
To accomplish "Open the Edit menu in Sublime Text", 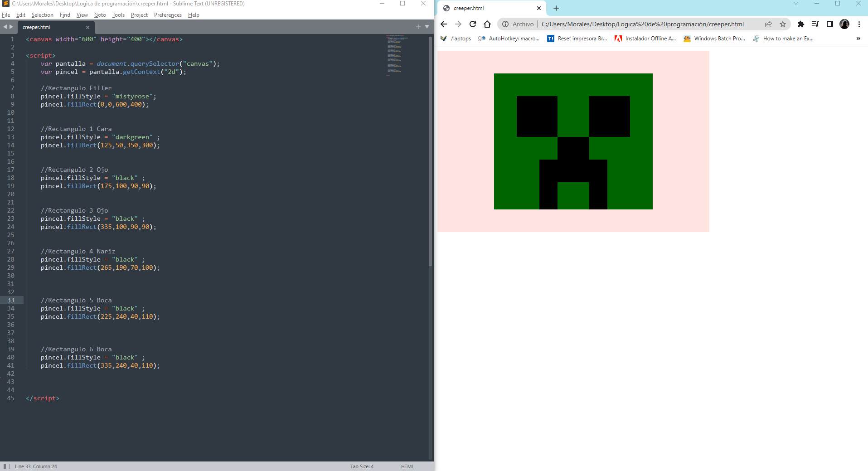I will (21, 15).
